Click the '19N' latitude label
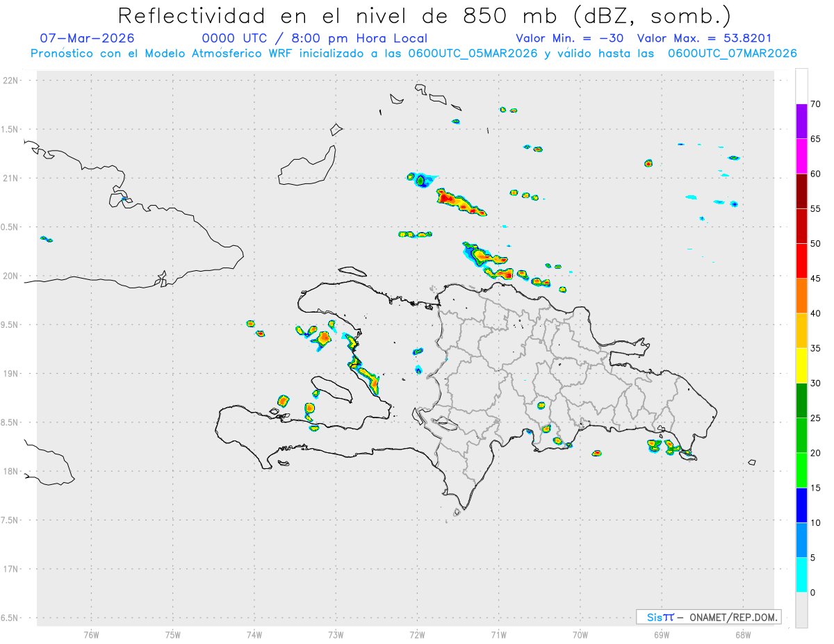 (x=12, y=374)
